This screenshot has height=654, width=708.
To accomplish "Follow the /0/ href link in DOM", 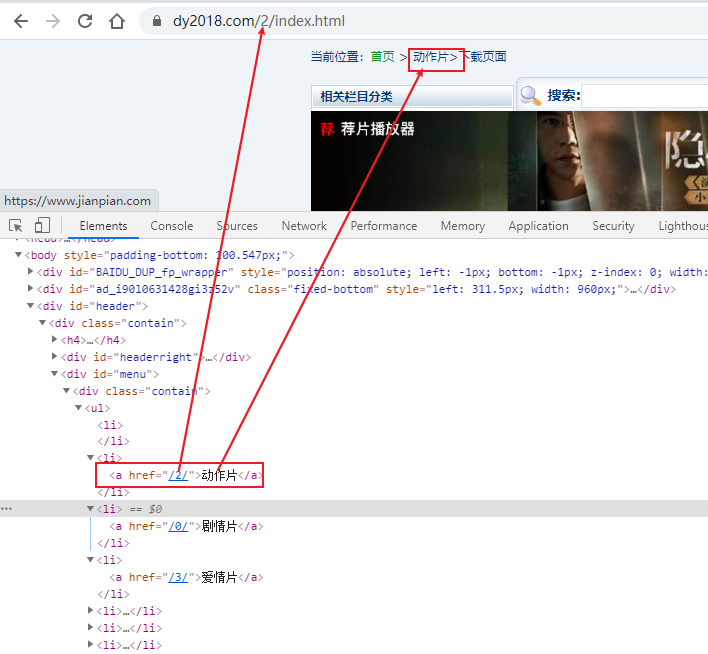I will [x=178, y=527].
